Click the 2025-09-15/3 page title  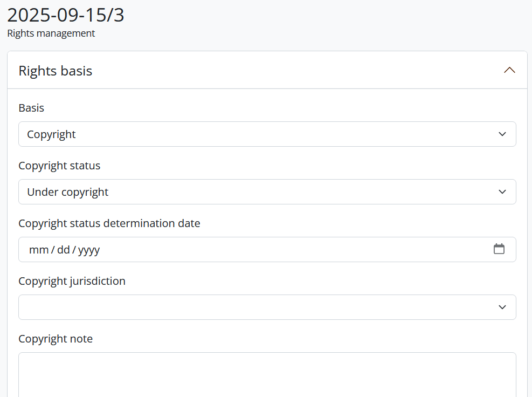coord(66,15)
